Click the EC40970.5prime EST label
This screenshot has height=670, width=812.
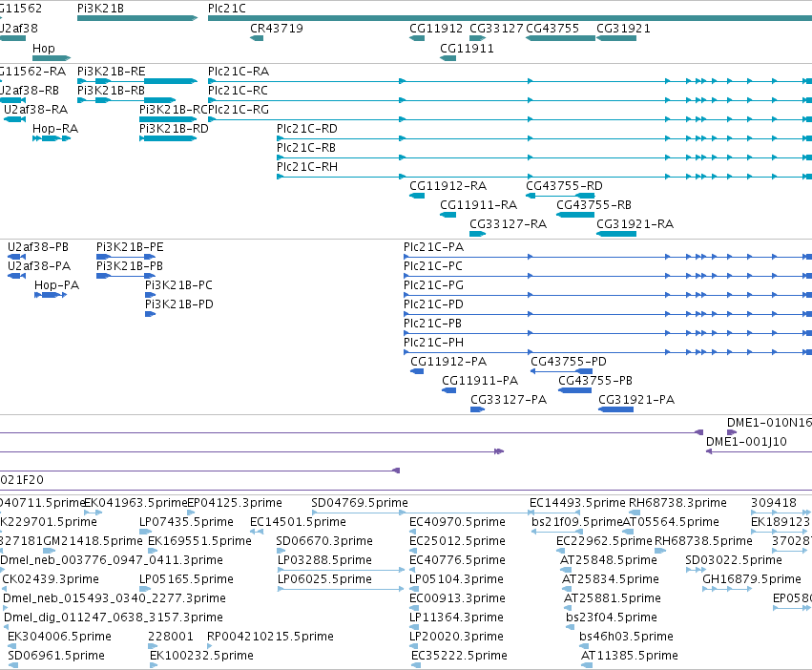(457, 522)
